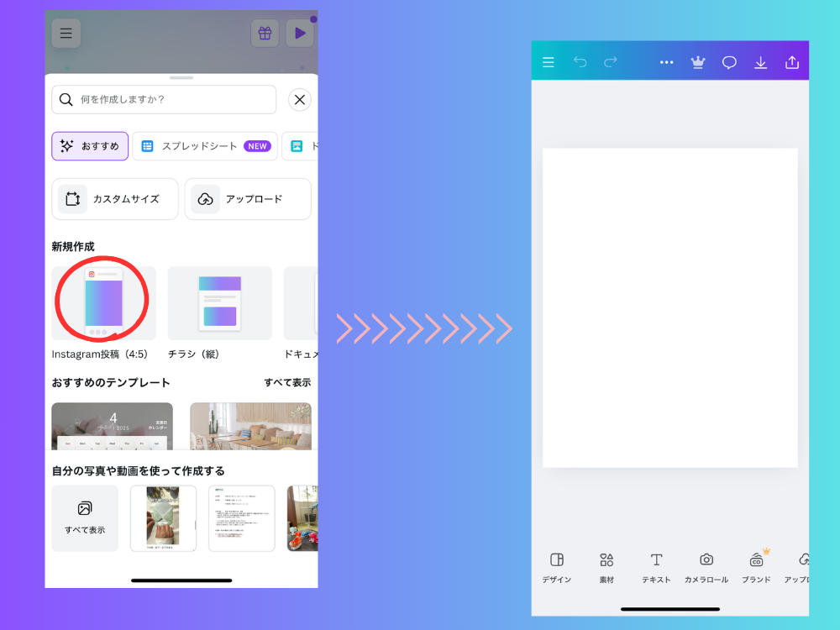Screen dimensions: 840x630
Task: Open the comment speech bubble icon
Action: coord(729,62)
